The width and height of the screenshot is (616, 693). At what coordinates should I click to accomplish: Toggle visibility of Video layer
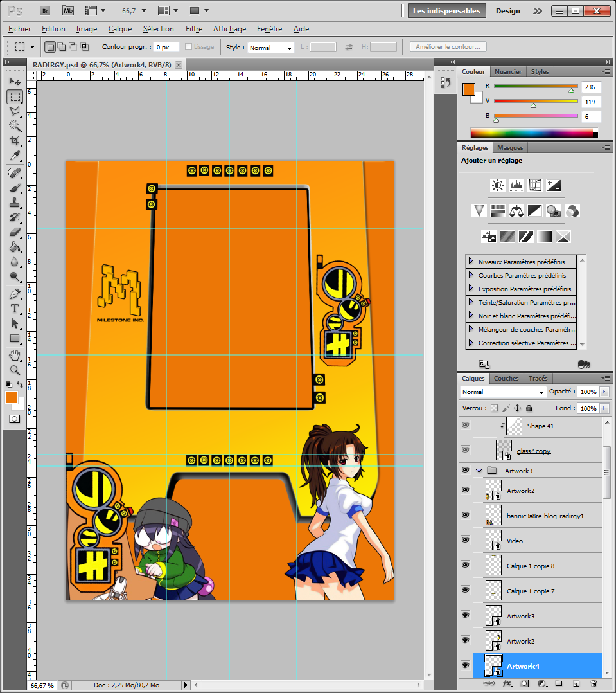click(466, 541)
